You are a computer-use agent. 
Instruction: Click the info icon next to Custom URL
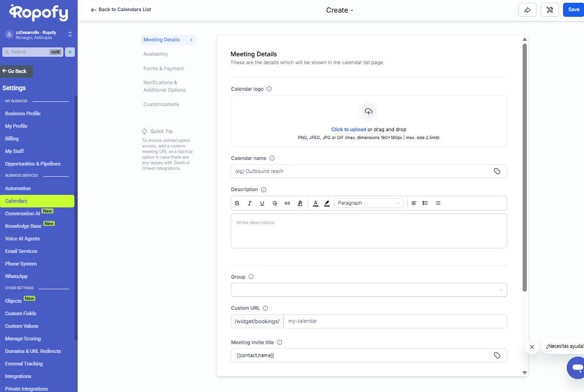pyautogui.click(x=265, y=308)
